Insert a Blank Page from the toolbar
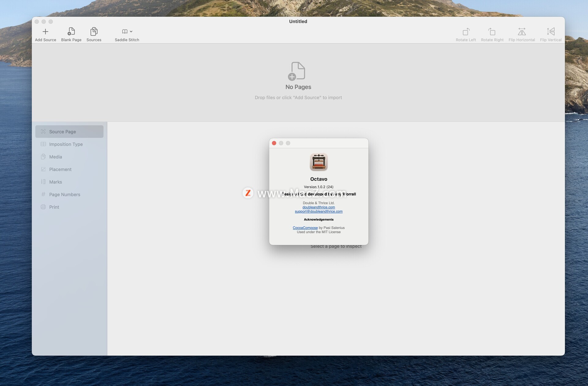This screenshot has width=588, height=386. coord(71,32)
